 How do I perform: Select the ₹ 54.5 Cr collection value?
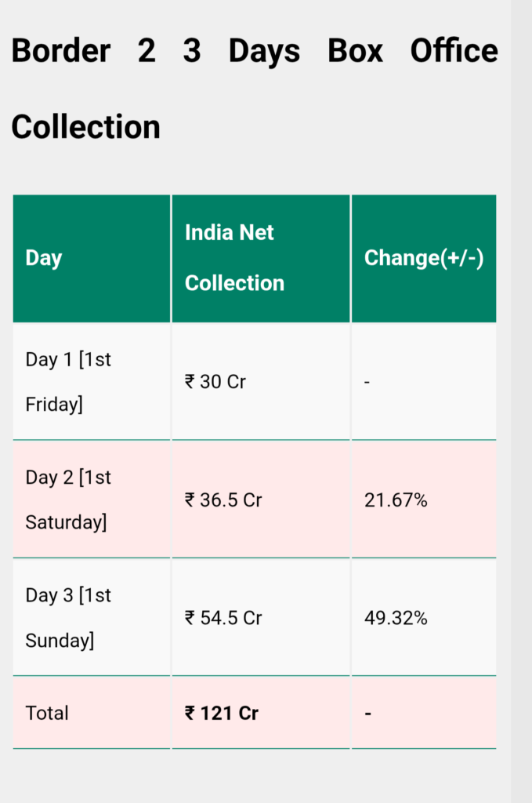tap(223, 618)
